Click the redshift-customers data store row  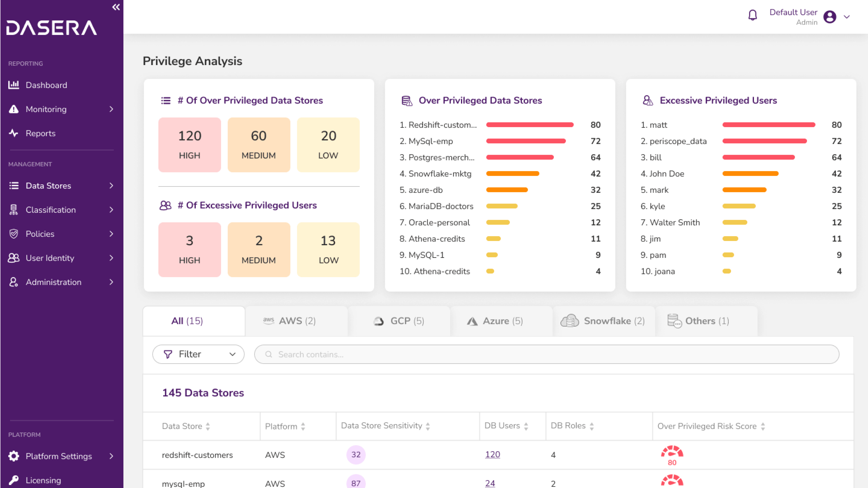[498, 455]
